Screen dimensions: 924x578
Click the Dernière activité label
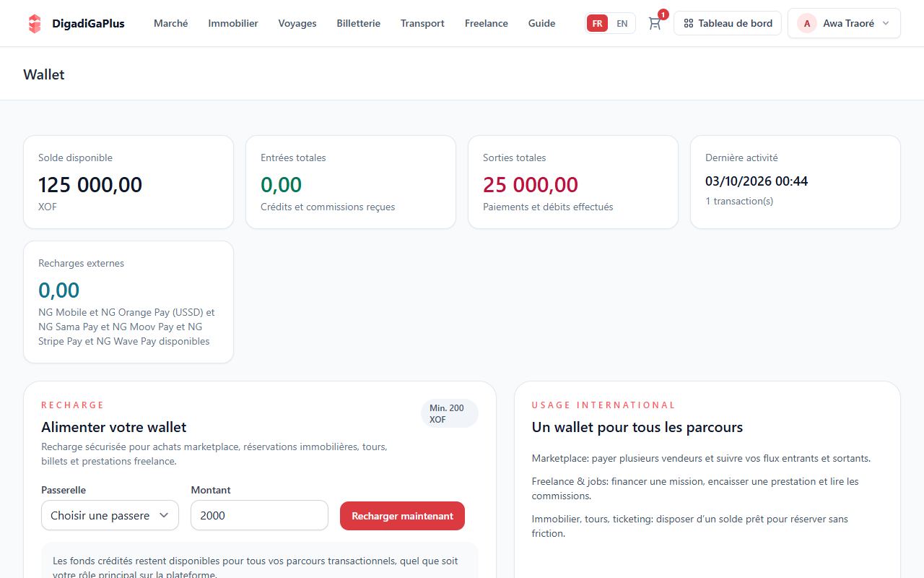pyautogui.click(x=741, y=158)
